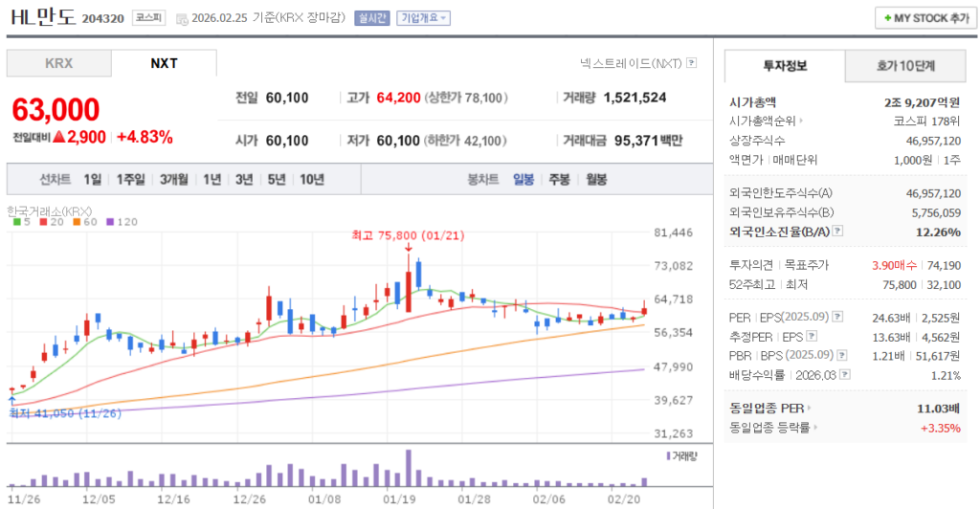This screenshot has height=509, width=980.
Task: Click the 코스피 market badge
Action: [148, 18]
